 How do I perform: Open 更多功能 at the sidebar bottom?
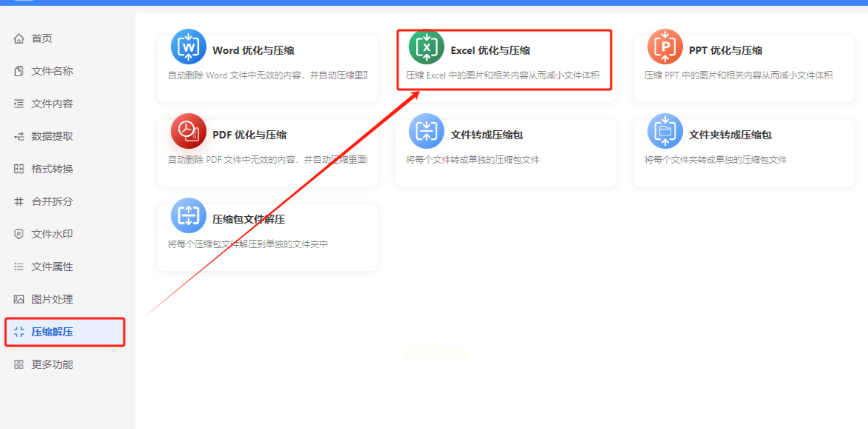point(52,365)
